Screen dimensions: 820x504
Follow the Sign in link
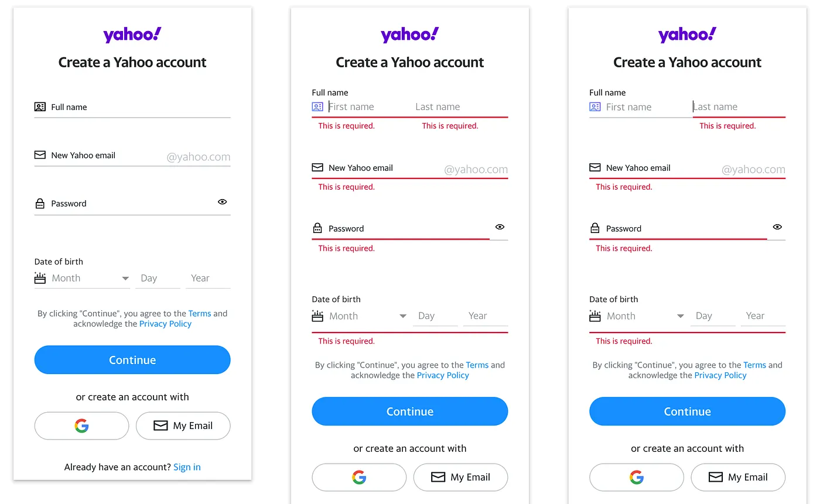tap(187, 467)
